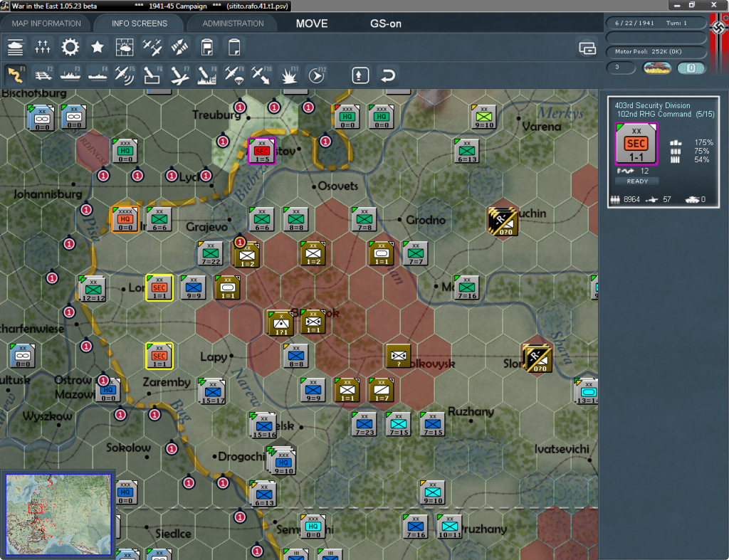Viewport: 729px width, 560px height.
Task: Click the SEC 1-1 unit portrait in panel
Action: coord(636,144)
